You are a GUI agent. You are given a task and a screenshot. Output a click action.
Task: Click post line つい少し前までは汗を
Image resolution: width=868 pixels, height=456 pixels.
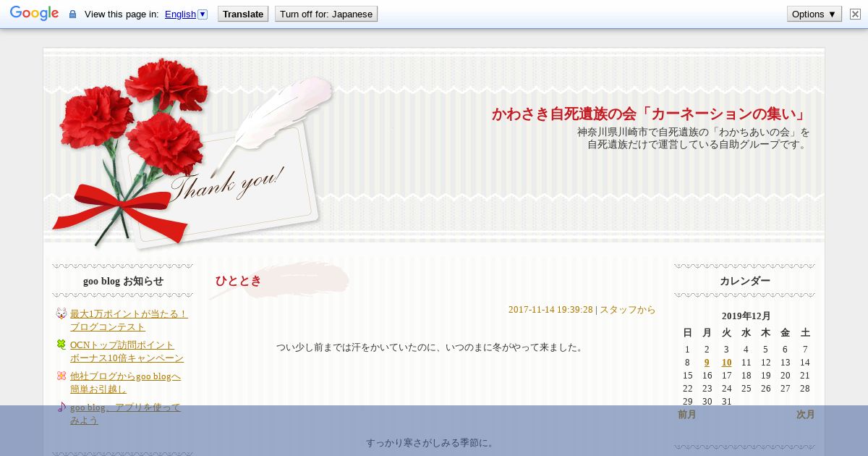coord(430,347)
